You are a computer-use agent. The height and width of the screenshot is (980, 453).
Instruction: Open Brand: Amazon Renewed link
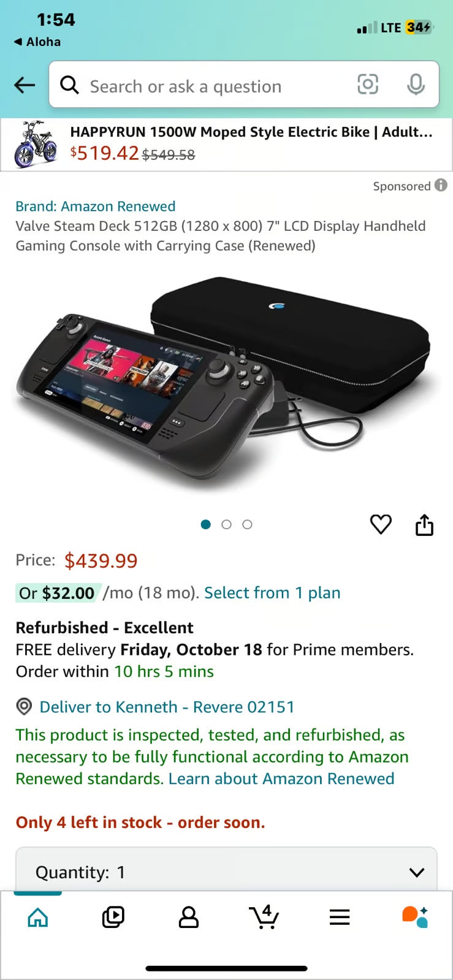click(96, 206)
